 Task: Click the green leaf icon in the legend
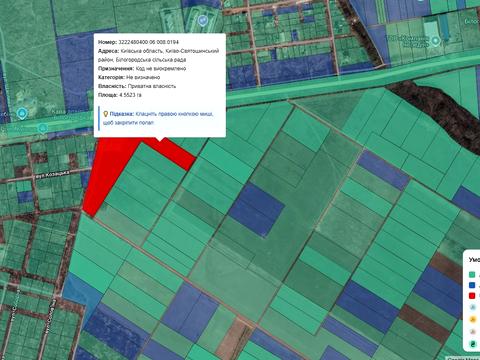coord(472,344)
